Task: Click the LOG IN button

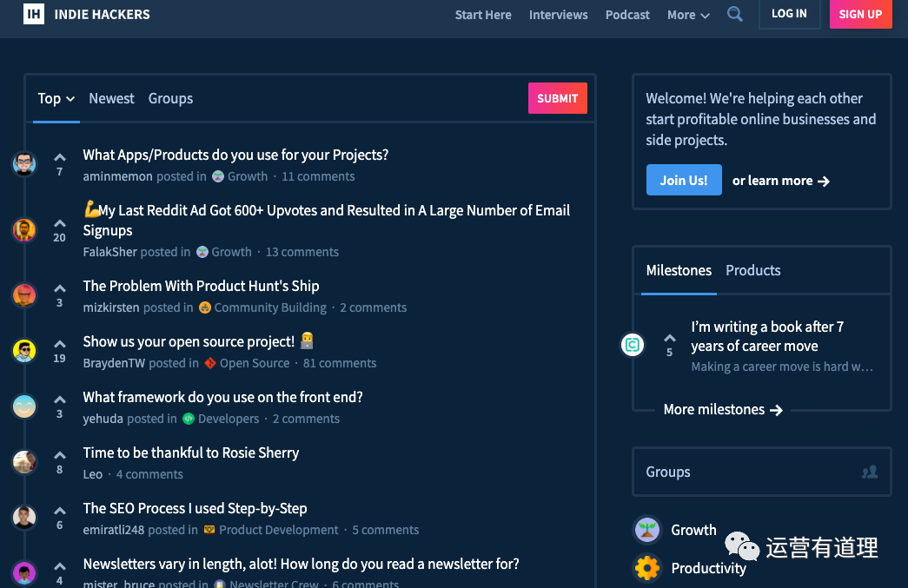Action: pyautogui.click(x=789, y=14)
